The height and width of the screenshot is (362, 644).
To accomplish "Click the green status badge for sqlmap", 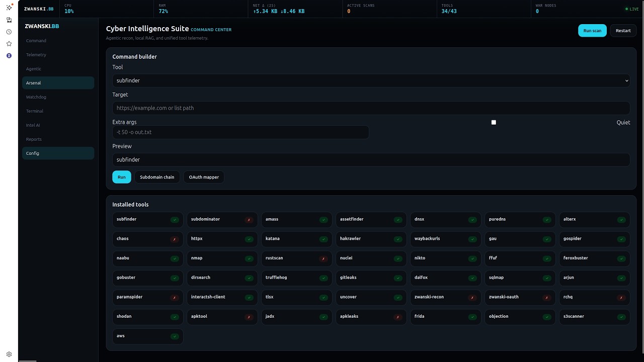I will click(x=547, y=278).
